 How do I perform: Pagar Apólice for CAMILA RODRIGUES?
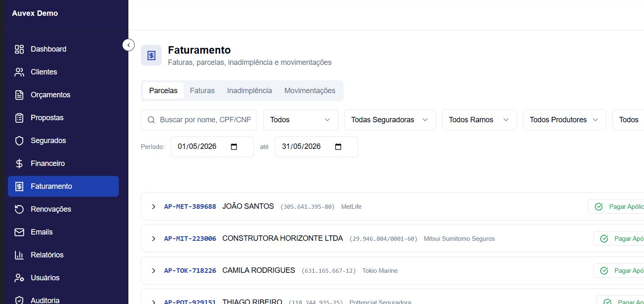pyautogui.click(x=619, y=271)
